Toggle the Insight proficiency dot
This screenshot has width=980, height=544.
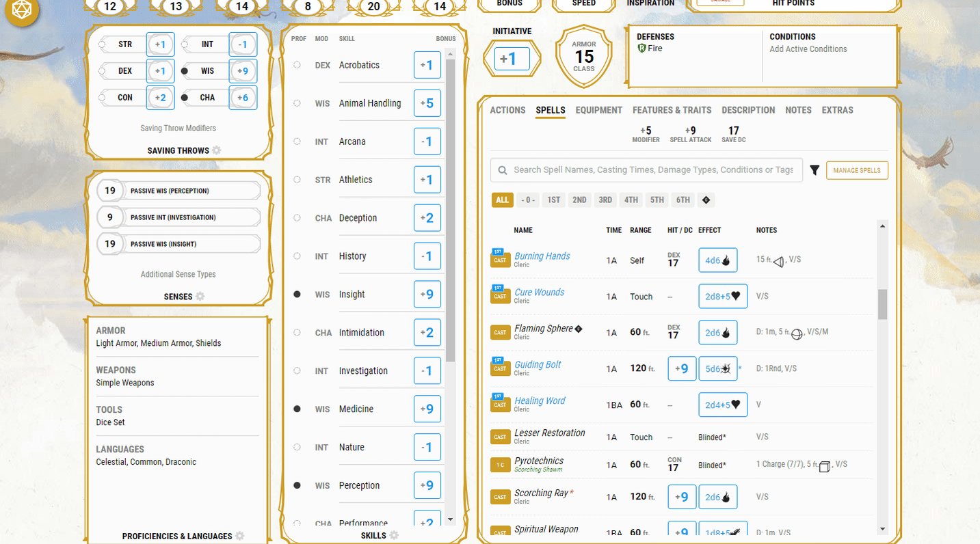[x=297, y=294]
